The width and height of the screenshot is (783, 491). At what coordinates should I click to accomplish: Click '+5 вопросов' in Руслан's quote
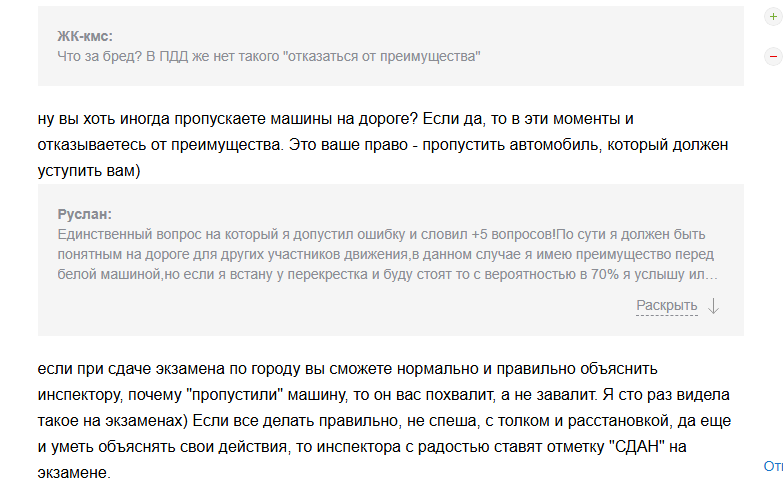[513, 234]
